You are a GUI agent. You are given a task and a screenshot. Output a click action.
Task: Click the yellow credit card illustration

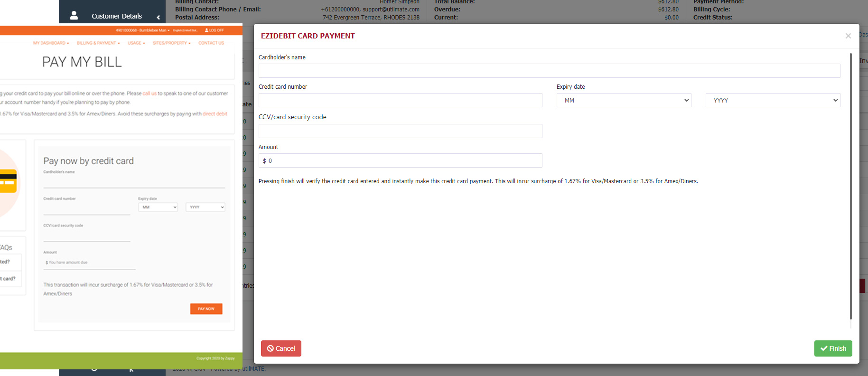coord(8,181)
